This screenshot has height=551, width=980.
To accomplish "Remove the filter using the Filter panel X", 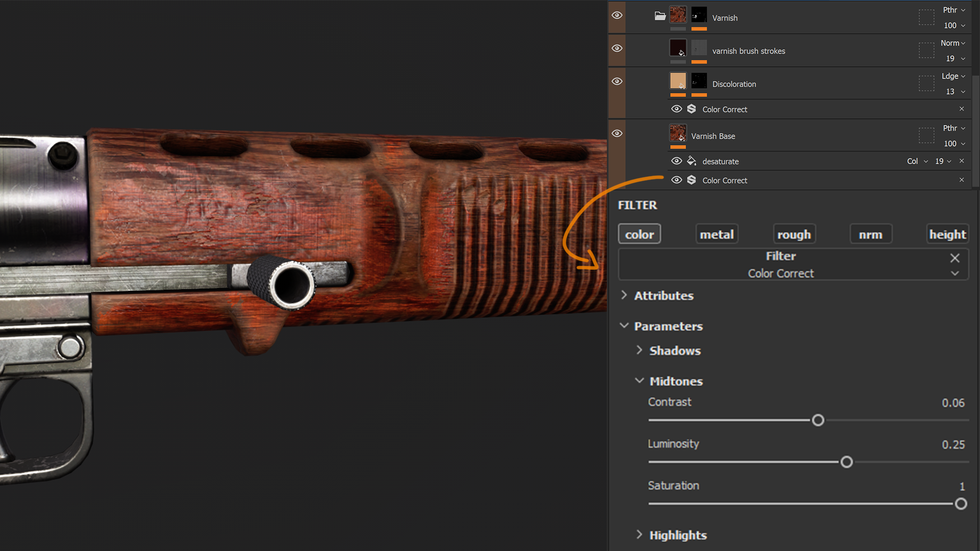I will click(954, 258).
